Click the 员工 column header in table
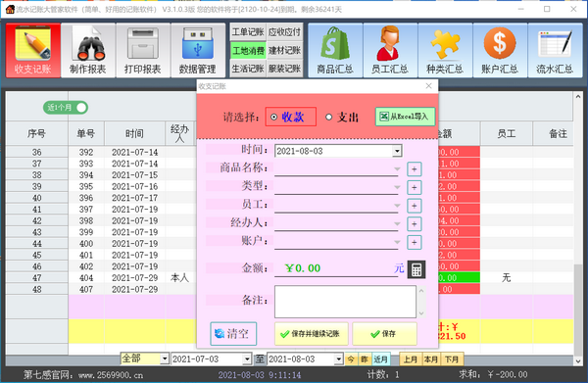588x383 pixels. pyautogui.click(x=507, y=133)
